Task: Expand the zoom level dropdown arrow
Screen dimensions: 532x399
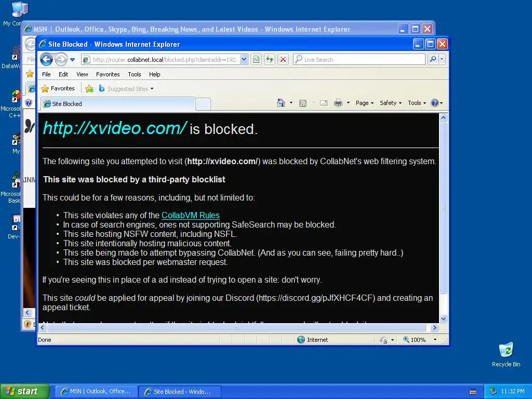Action: (x=435, y=340)
